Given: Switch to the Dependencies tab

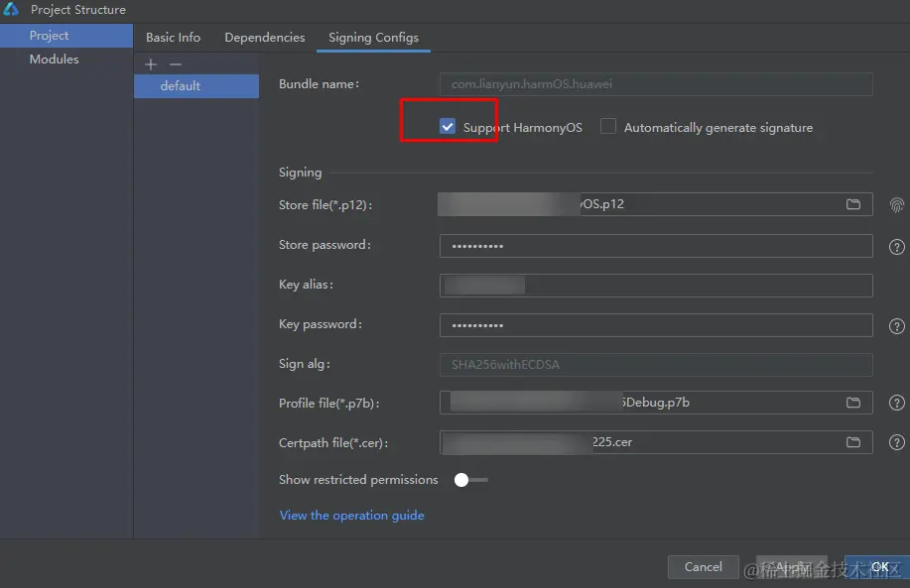Looking at the screenshot, I should point(265,37).
